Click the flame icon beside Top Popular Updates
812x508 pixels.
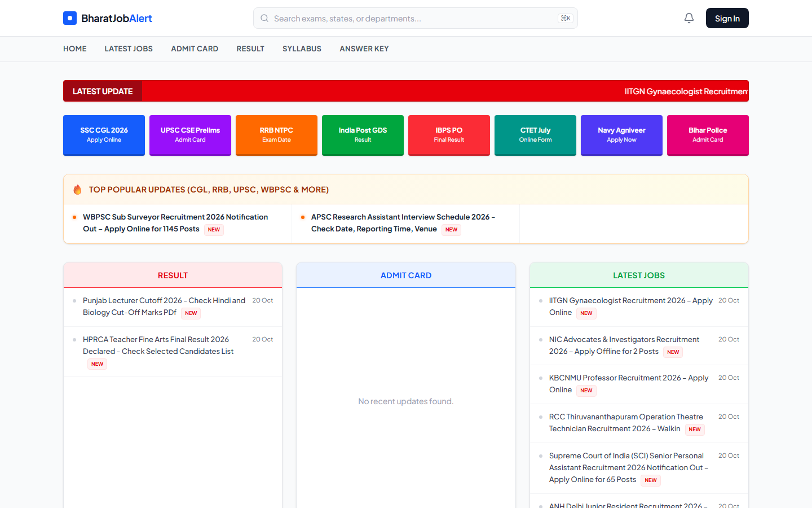tap(78, 190)
